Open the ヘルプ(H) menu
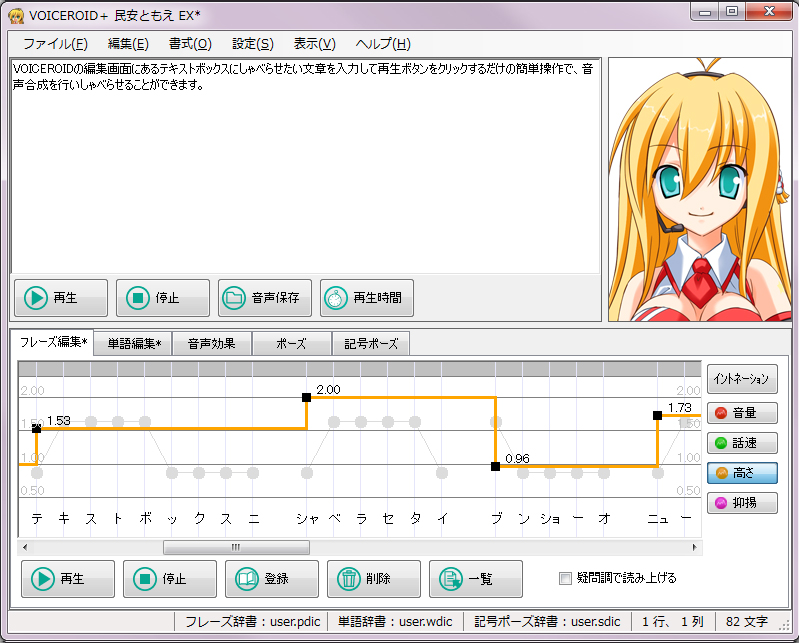This screenshot has width=799, height=643. (x=383, y=44)
